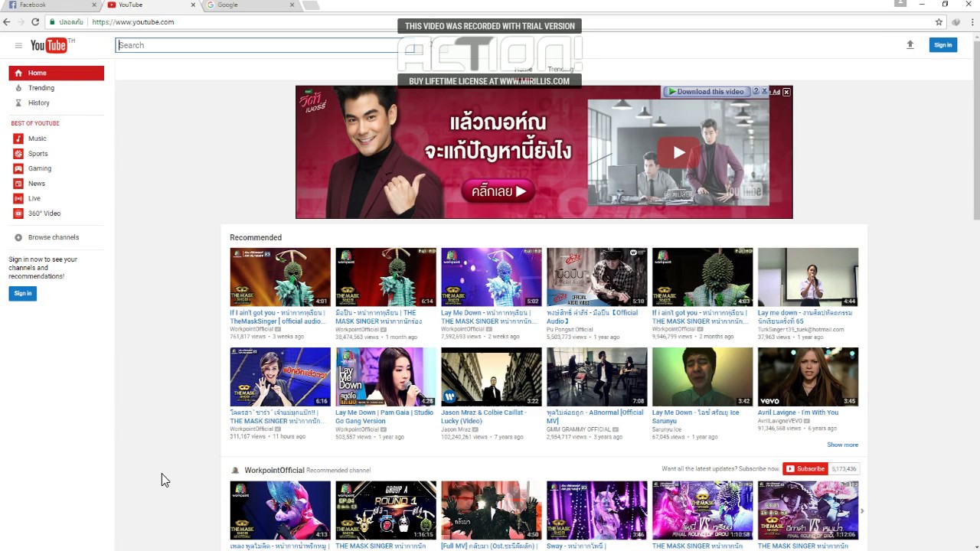Open Official Audio 5:10 thumbnail

tap(597, 277)
